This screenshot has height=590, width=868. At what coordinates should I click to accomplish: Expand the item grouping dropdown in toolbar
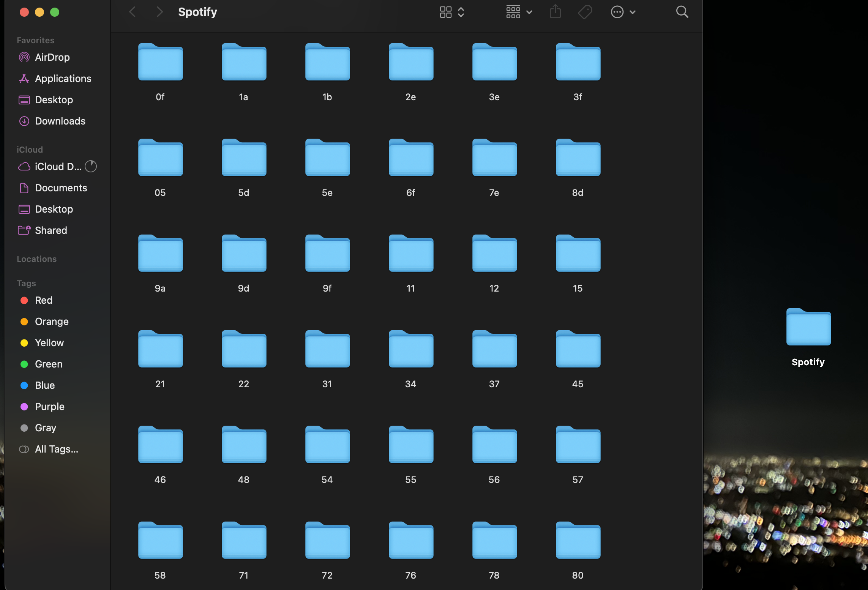click(529, 12)
